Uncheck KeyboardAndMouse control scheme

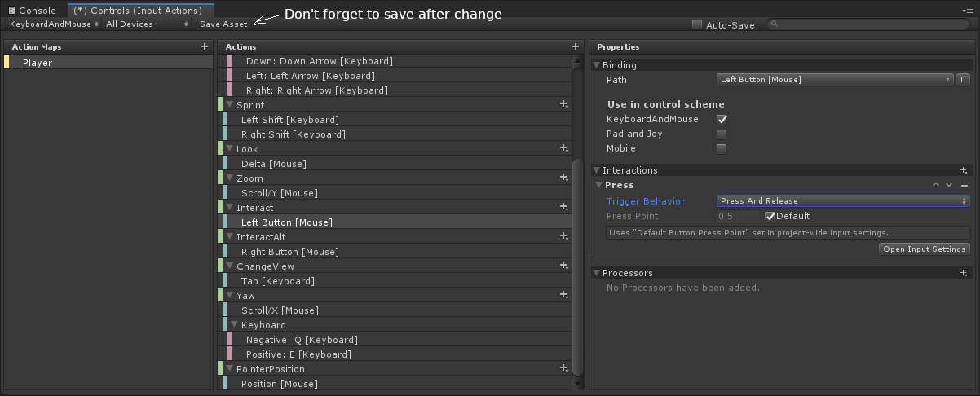[x=722, y=119]
